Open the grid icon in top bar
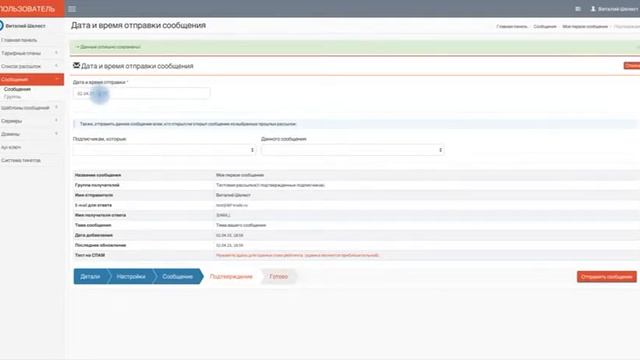640x360 pixels. pos(578,9)
